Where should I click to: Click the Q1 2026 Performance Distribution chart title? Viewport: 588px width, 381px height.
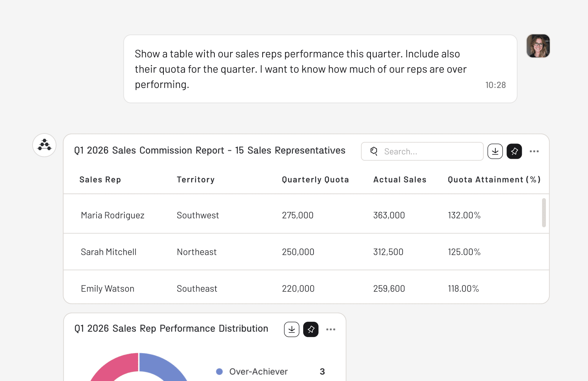point(171,329)
